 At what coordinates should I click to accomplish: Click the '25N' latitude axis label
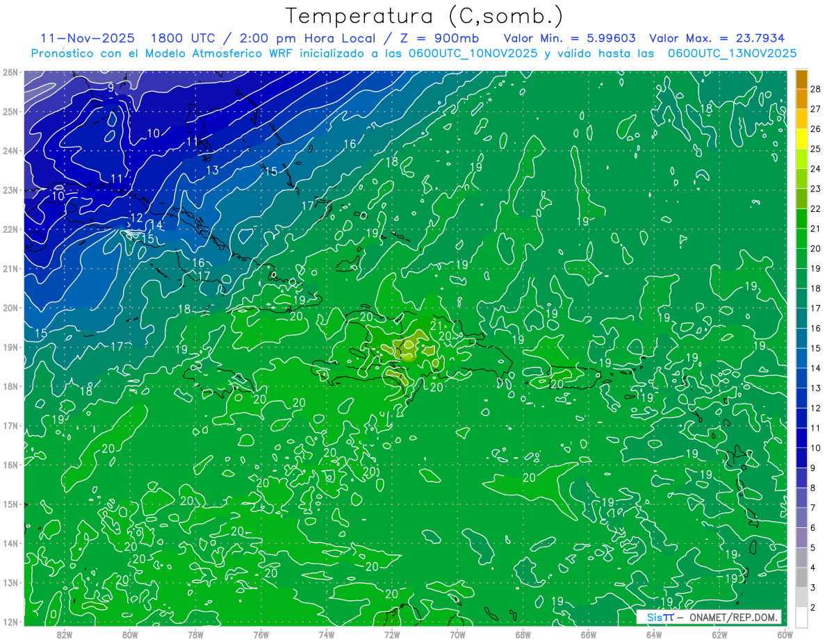click(10, 111)
